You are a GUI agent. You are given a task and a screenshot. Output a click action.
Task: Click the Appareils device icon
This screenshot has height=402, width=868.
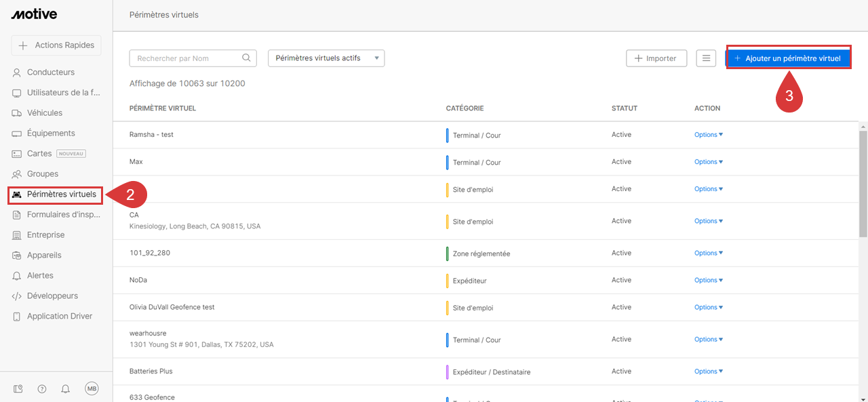click(17, 256)
